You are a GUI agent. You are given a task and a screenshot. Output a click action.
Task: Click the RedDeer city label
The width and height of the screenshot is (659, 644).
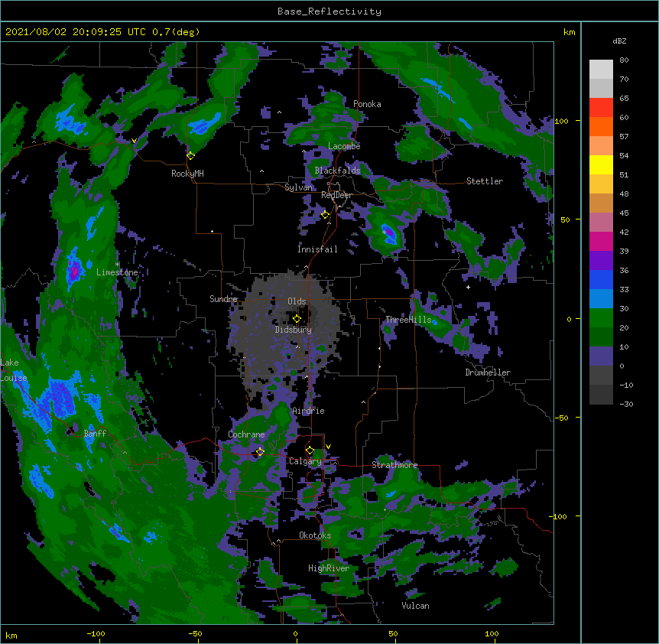click(x=336, y=195)
